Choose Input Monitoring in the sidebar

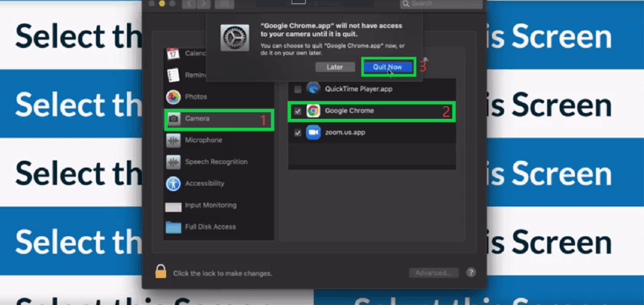pyautogui.click(x=210, y=206)
